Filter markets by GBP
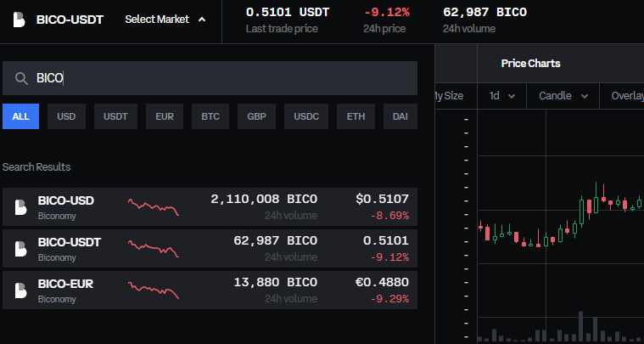The image size is (644, 344). click(x=257, y=116)
